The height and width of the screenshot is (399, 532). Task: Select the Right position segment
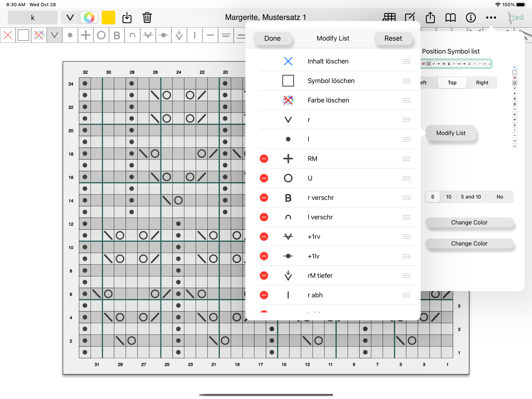pos(482,83)
